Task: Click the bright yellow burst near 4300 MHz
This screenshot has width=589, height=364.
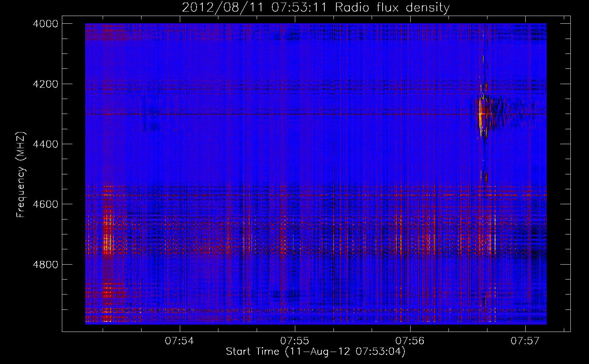Action: click(x=480, y=114)
